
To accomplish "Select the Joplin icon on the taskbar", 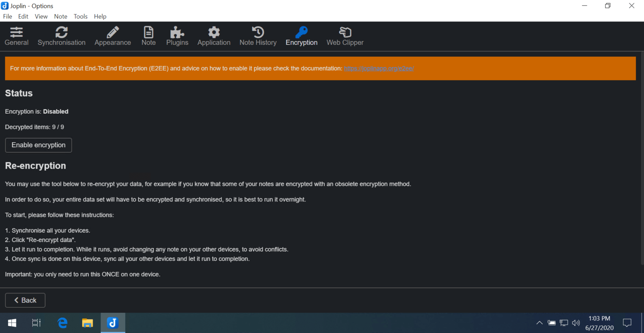I will click(x=112, y=323).
